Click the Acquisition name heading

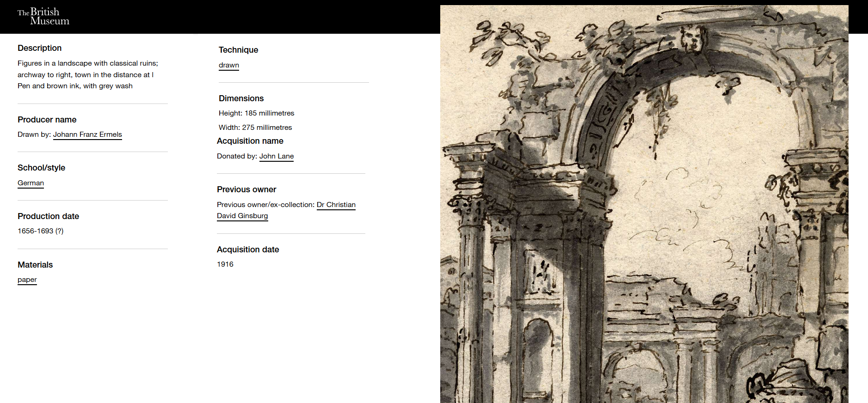(250, 141)
